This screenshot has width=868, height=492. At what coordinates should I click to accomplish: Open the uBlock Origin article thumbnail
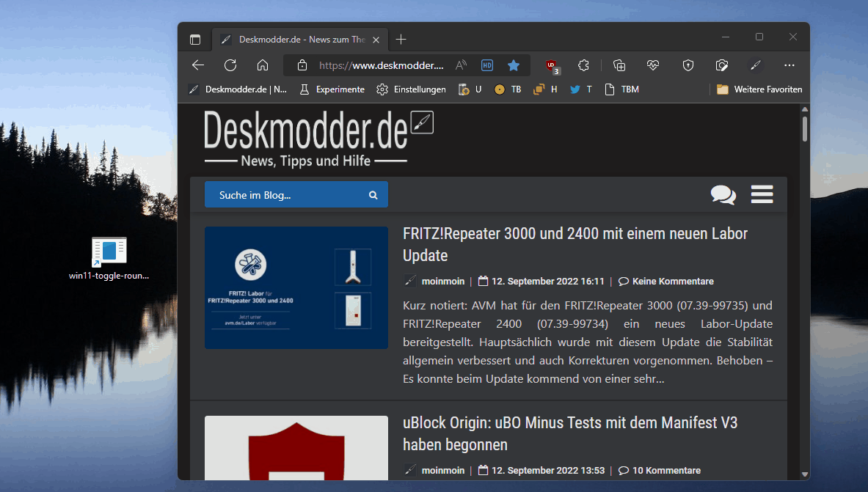pyautogui.click(x=296, y=448)
